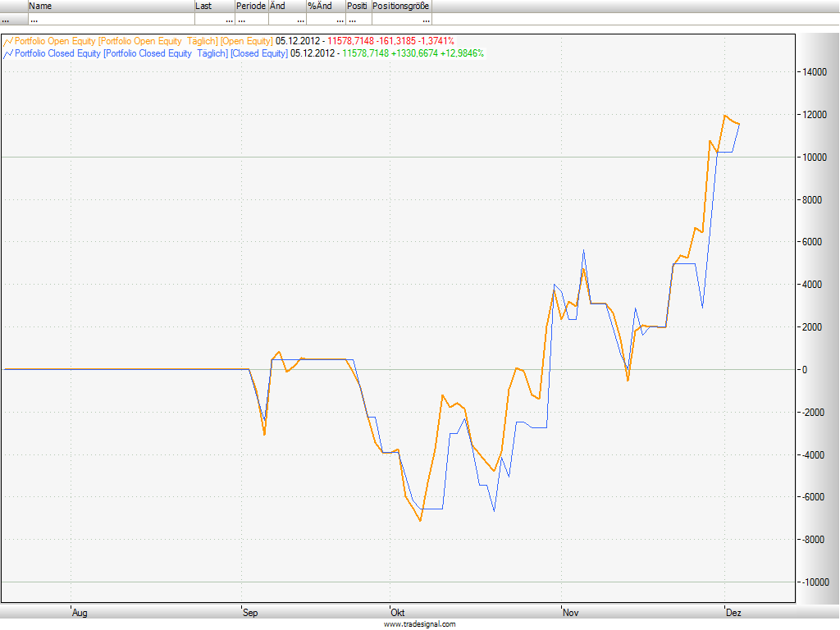Click the 12000 price axis label
This screenshot has height=630, width=840.
(x=815, y=115)
